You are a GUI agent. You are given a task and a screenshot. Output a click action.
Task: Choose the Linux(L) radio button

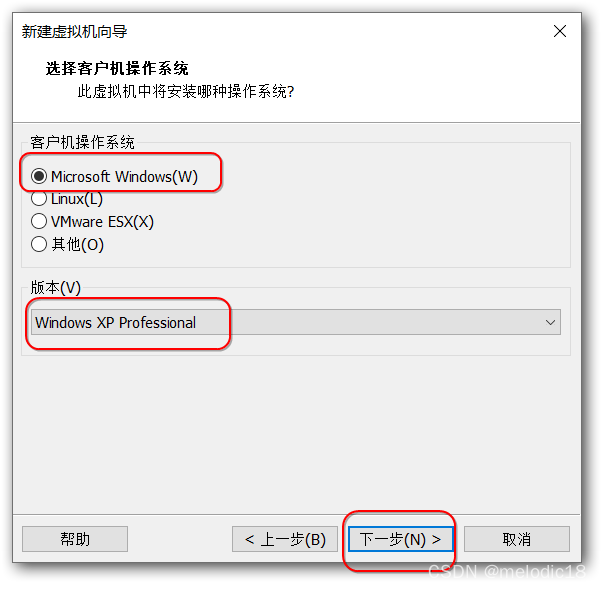tap(39, 199)
